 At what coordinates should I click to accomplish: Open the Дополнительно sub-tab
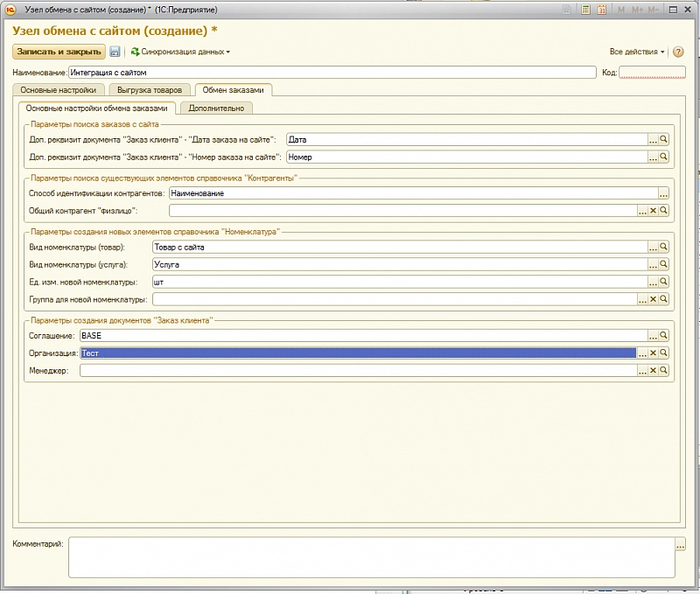pos(216,108)
